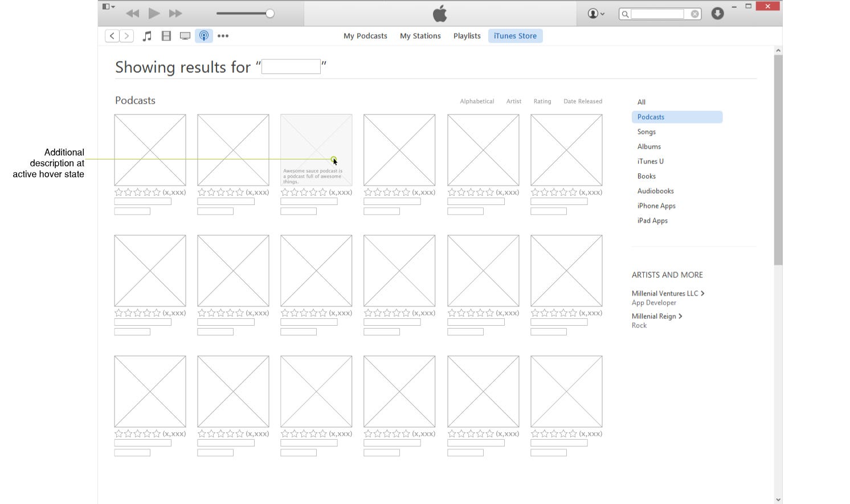This screenshot has height=504, width=850.
Task: Adjust the volume slider
Action: [x=245, y=13]
